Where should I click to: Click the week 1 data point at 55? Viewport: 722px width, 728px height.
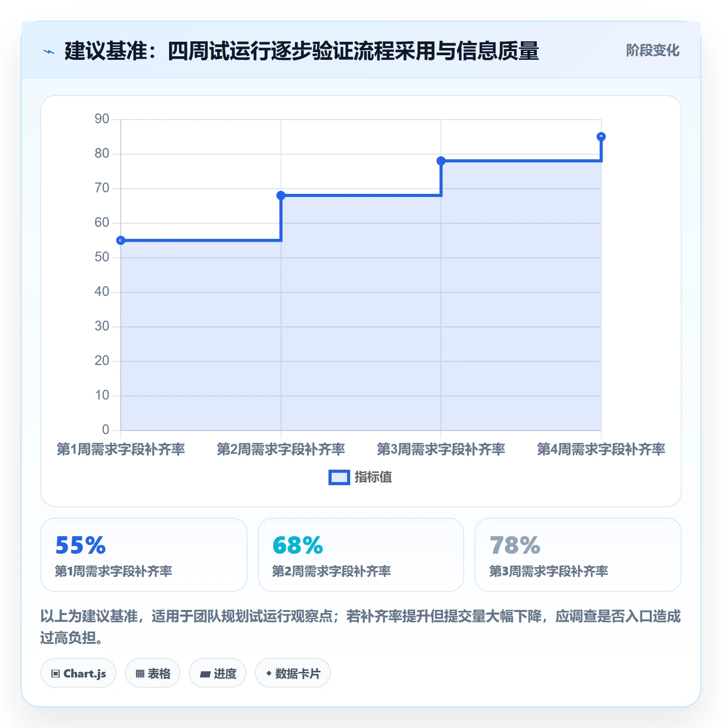[121, 240]
